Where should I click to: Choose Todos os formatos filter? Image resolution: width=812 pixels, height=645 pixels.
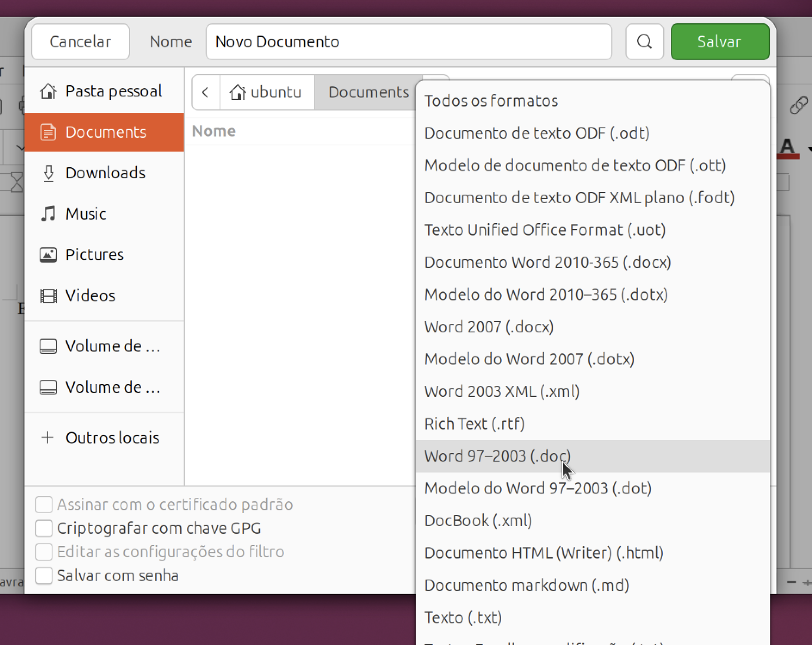592,101
